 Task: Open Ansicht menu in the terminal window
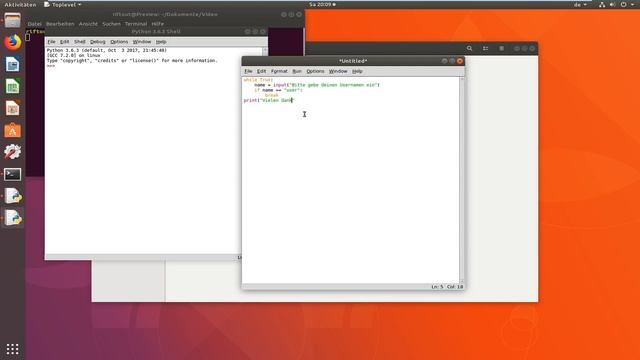click(x=88, y=24)
